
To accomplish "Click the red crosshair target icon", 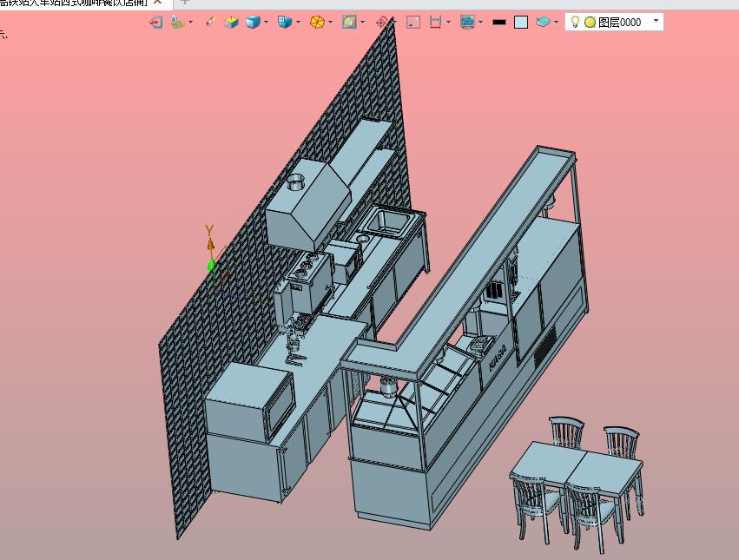I will pyautogui.click(x=382, y=22).
